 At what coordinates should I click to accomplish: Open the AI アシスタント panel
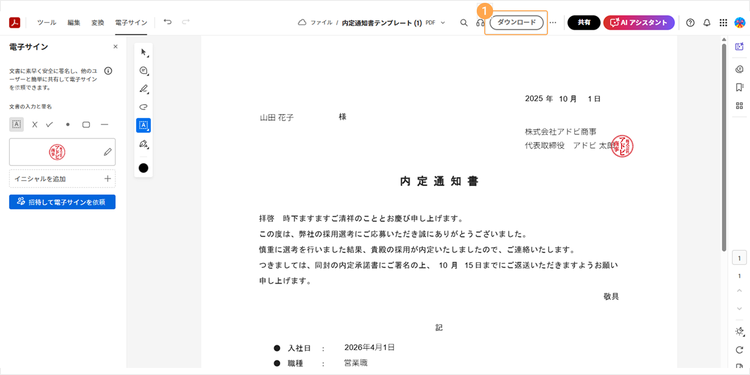(639, 22)
